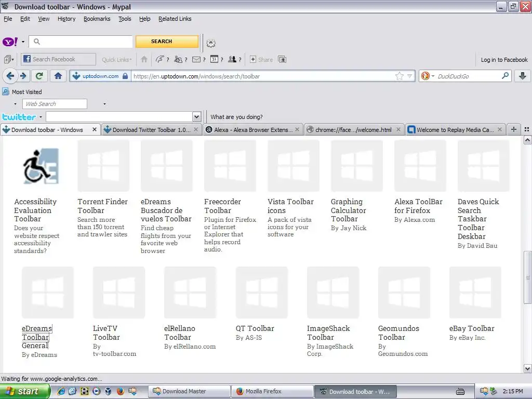The width and height of the screenshot is (532, 399).
Task: Show all tabs grid icon
Action: [527, 129]
